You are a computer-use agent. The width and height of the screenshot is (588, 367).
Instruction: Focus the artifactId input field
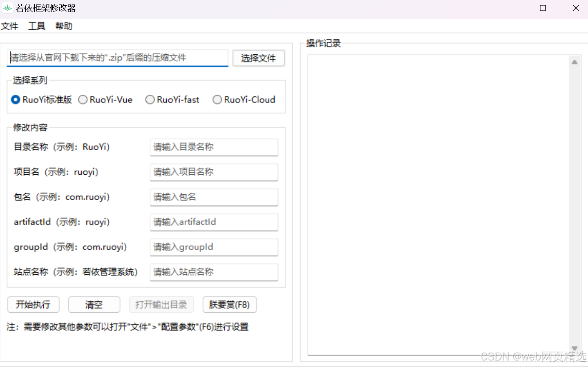[214, 222]
